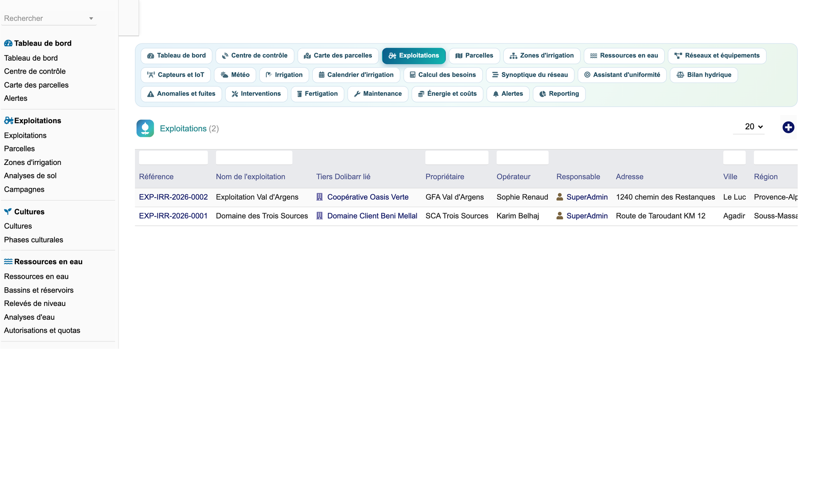Click the Alertes bell icon in tabs

click(496, 94)
